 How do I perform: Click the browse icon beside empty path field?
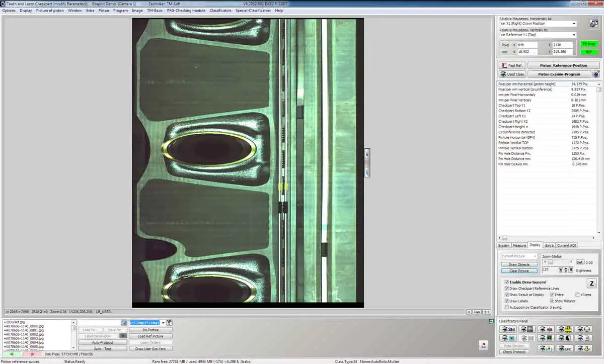[124, 322]
